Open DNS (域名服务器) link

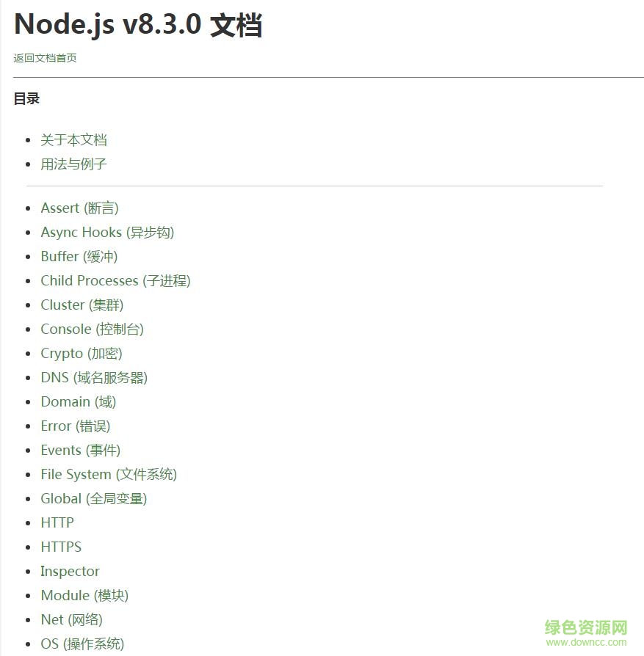[94, 378]
